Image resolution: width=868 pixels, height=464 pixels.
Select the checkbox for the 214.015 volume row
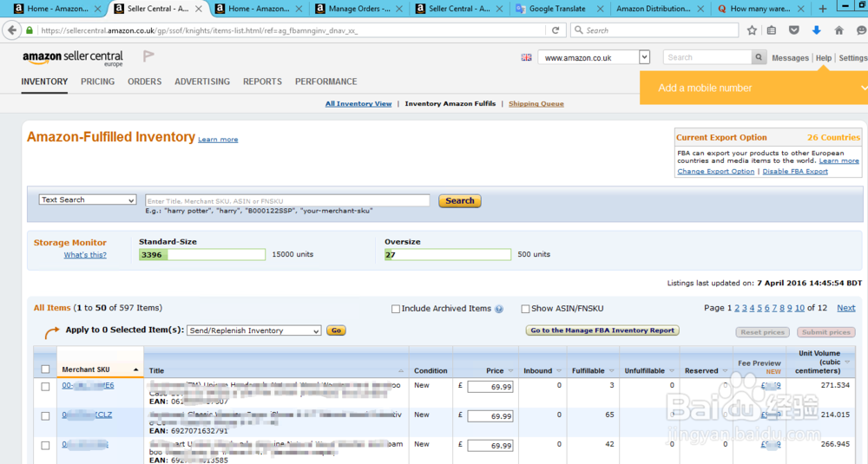[45, 416]
